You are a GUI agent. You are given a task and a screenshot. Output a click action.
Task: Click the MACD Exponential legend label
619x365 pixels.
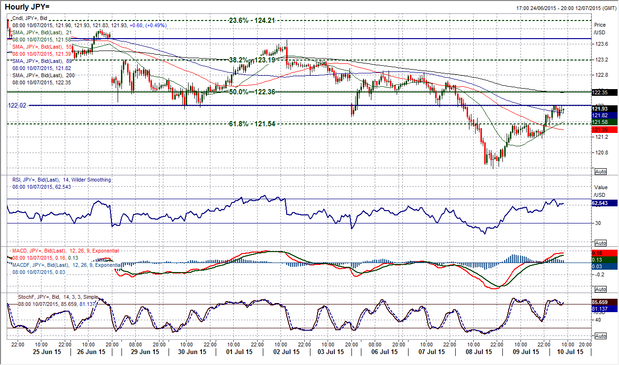(66, 251)
